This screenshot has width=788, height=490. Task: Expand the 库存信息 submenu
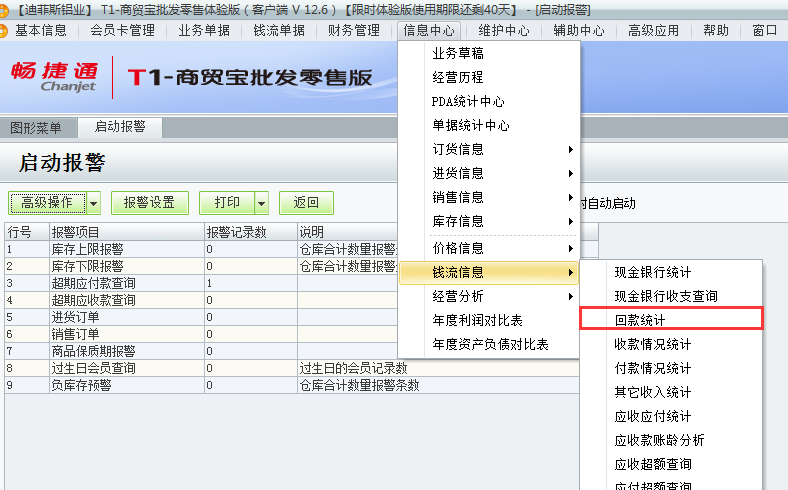[x=488, y=221]
